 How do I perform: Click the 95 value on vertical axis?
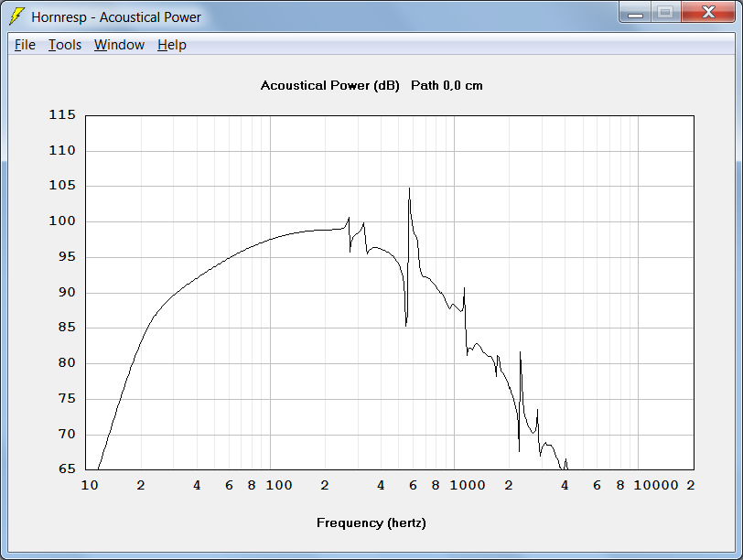67,256
